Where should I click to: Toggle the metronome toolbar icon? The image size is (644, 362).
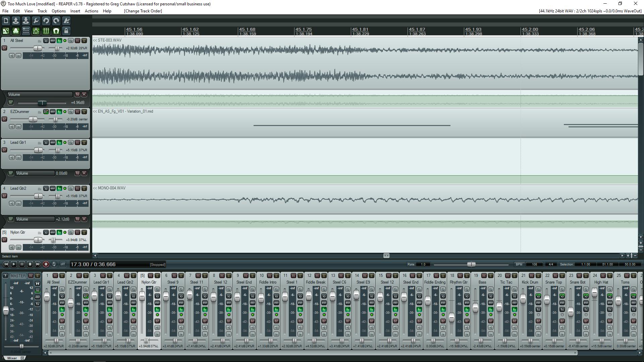66,21
